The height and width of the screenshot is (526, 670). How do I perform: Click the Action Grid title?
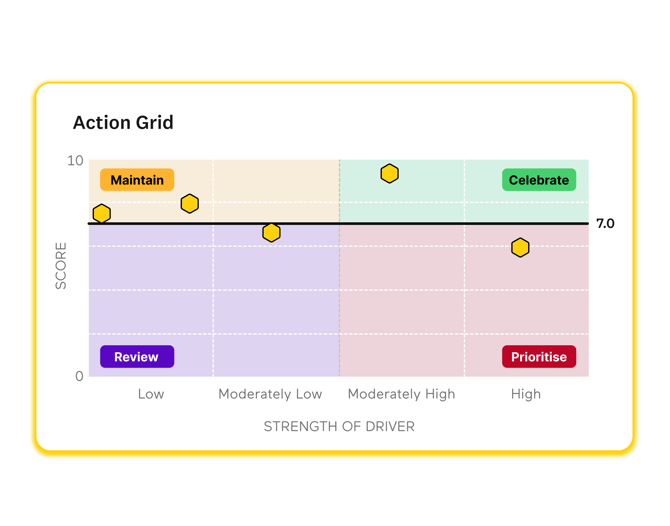coord(123,123)
